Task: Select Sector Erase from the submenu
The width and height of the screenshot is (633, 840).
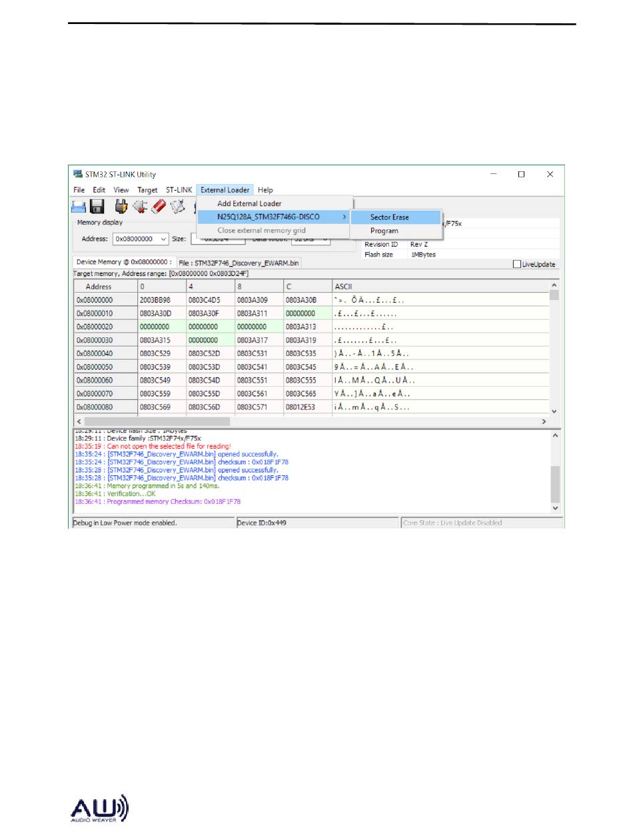Action: point(396,217)
